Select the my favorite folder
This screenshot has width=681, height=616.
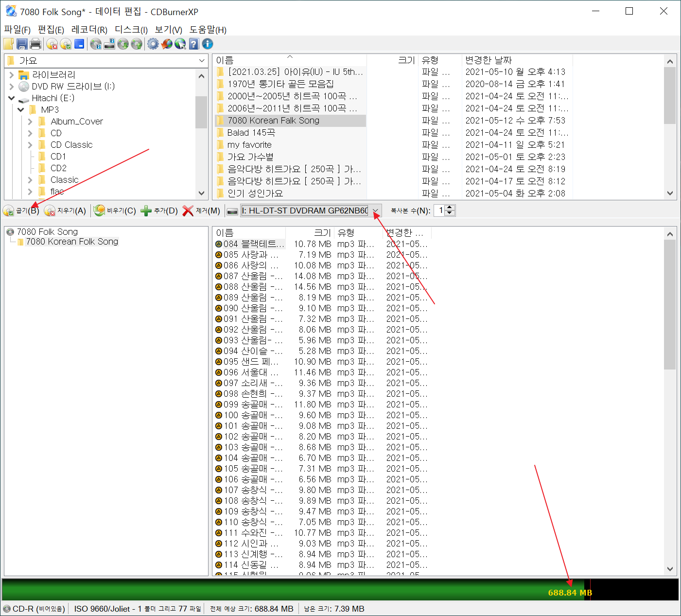(x=249, y=145)
